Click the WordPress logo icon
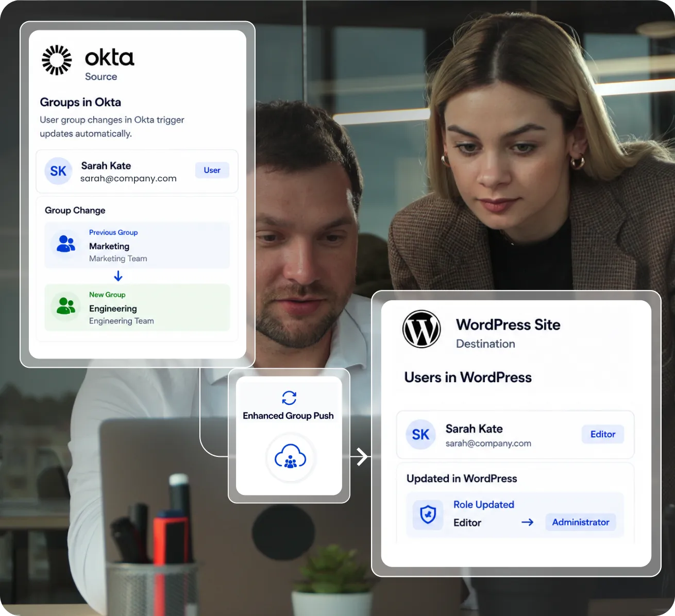 (421, 329)
